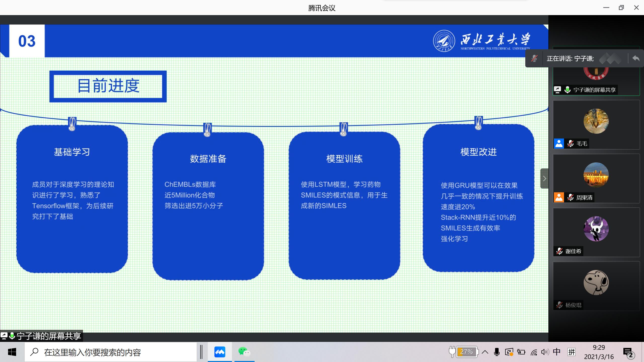Click muted mic icon beside 谢佳希
The width and height of the screenshot is (644, 362).
[x=559, y=251]
